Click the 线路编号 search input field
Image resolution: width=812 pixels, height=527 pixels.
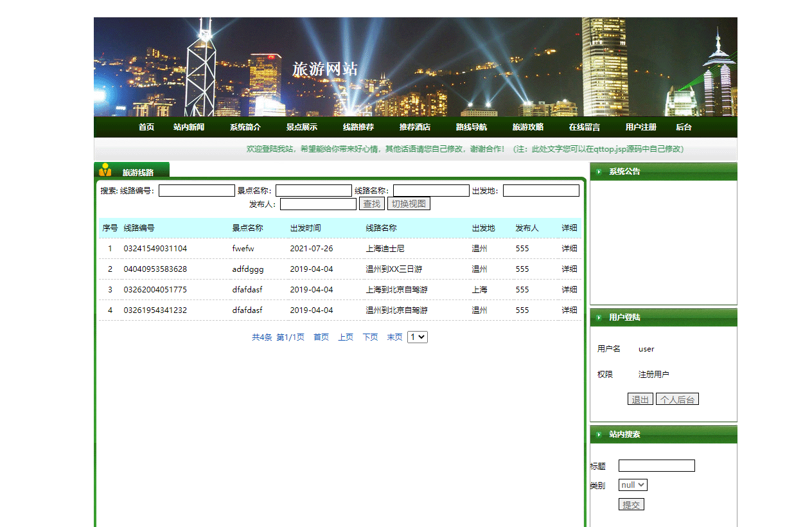tap(196, 190)
